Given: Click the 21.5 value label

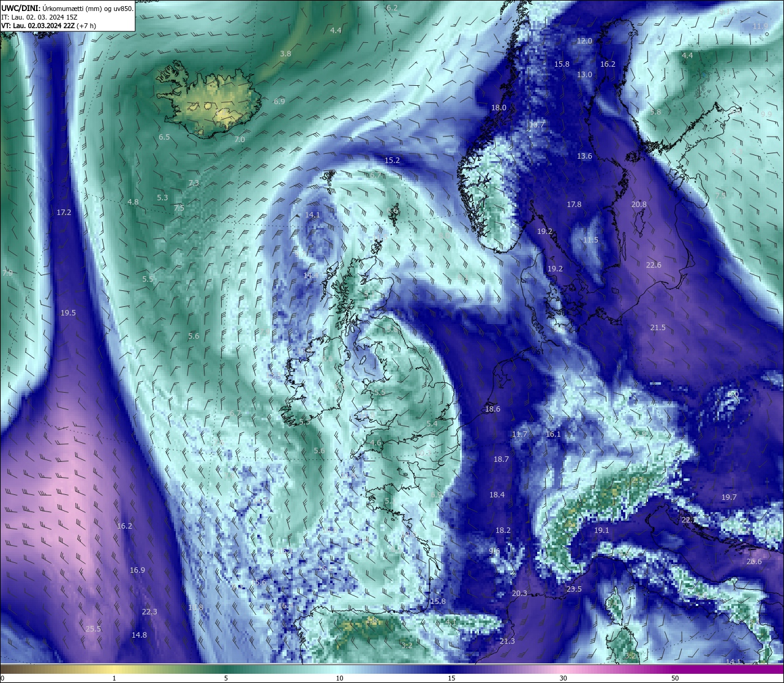Looking at the screenshot, I should point(657,328).
